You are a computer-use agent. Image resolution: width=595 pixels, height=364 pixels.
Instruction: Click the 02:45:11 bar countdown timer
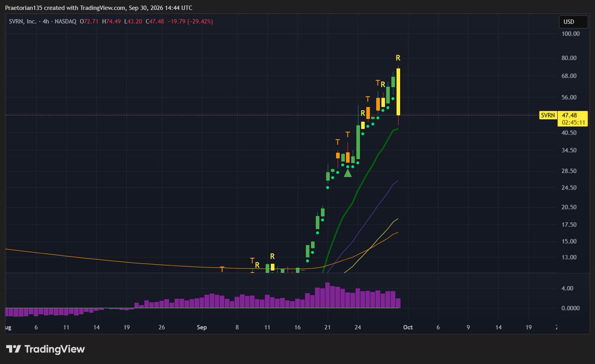[574, 122]
